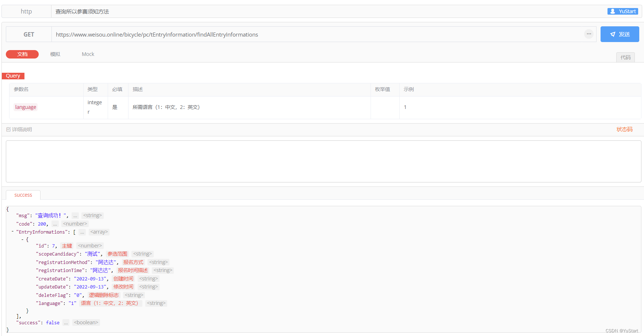Click the 代码 button
Viewport: 644px width, 336px height.
click(625, 57)
